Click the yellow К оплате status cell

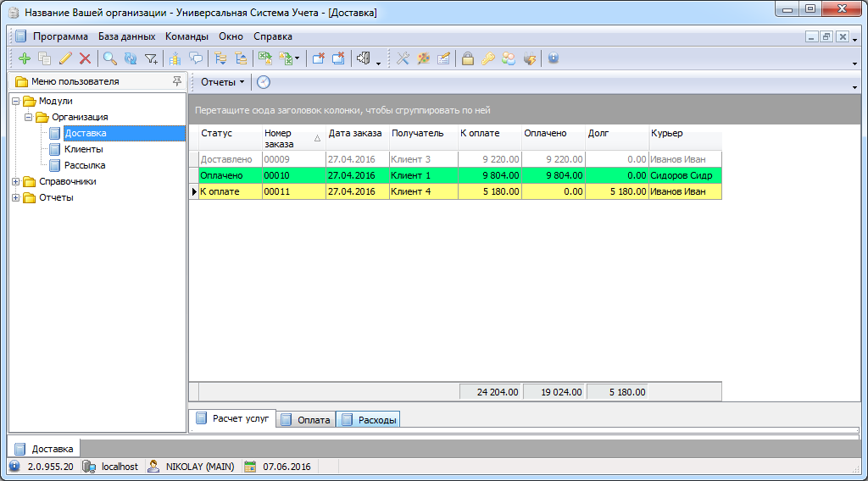pos(231,191)
